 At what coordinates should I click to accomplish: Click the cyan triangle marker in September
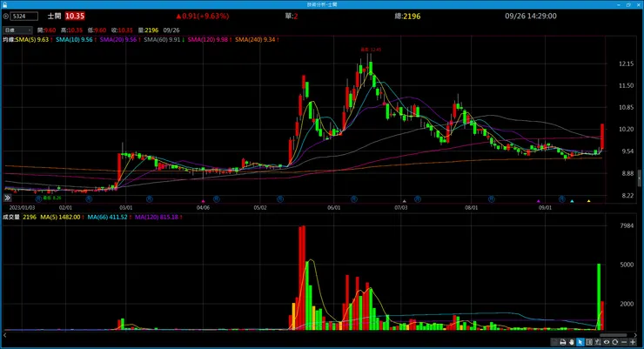(572, 201)
